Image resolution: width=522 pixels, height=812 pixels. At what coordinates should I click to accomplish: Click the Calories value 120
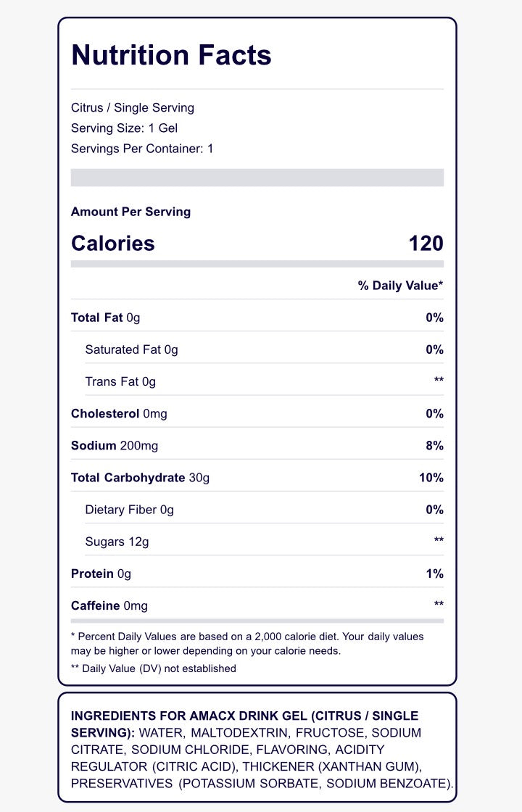[426, 243]
